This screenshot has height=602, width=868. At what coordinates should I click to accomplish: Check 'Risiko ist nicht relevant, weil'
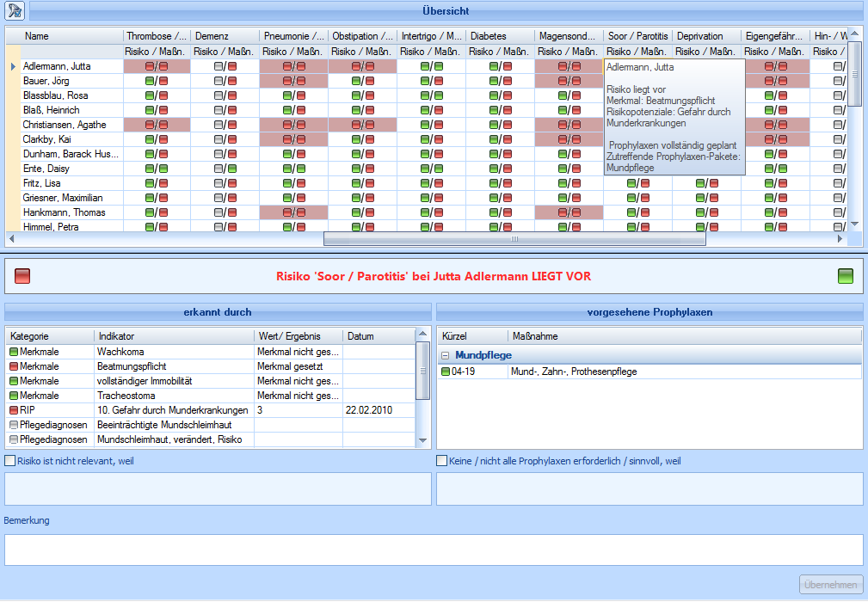10,461
